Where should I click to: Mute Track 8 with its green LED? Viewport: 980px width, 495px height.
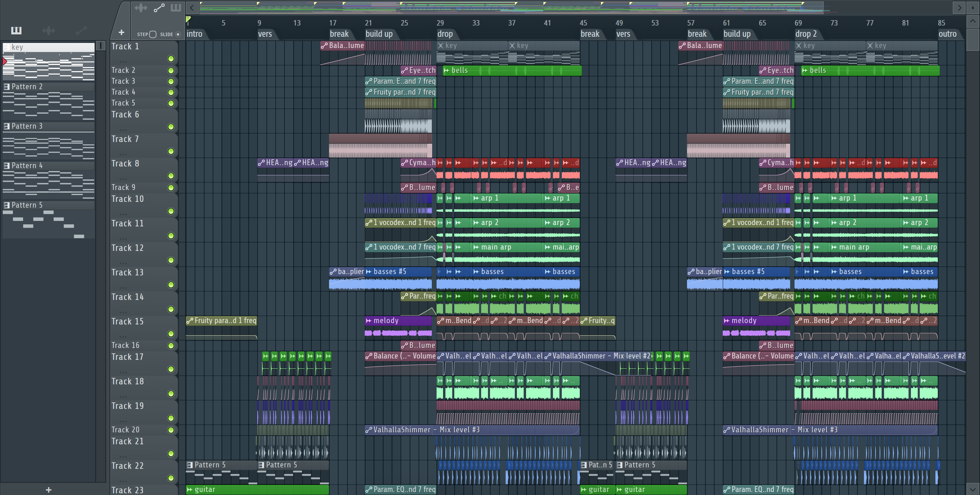[x=171, y=176]
